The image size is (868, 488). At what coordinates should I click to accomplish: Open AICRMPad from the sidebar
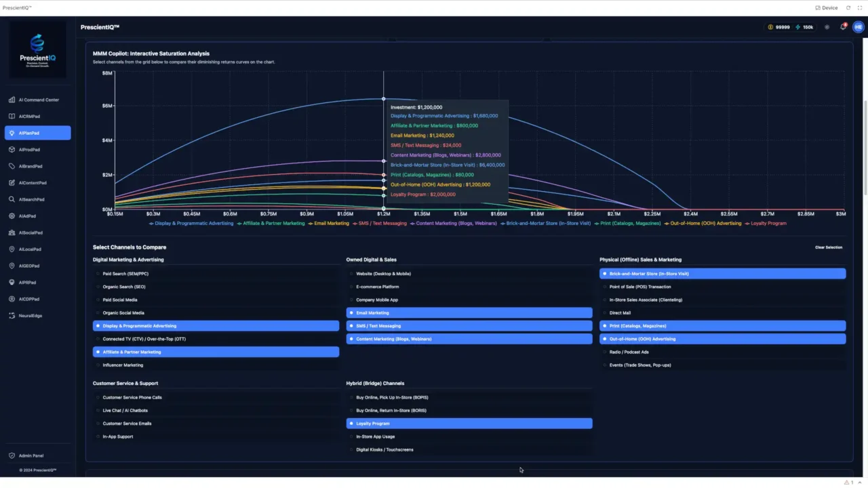pos(29,116)
